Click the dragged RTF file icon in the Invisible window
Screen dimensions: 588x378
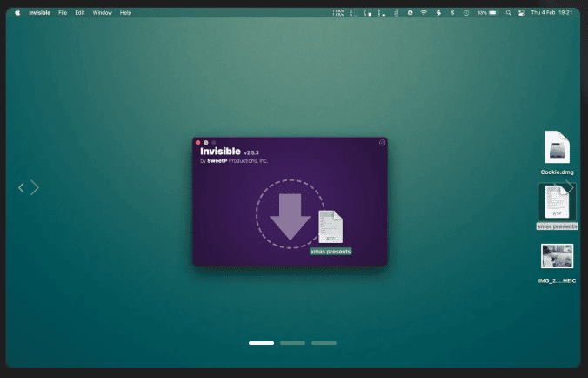pos(331,226)
